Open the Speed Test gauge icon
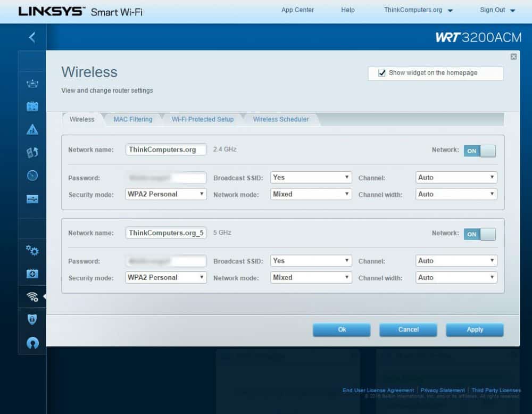Screen dimensions: 532x414 click(32, 176)
